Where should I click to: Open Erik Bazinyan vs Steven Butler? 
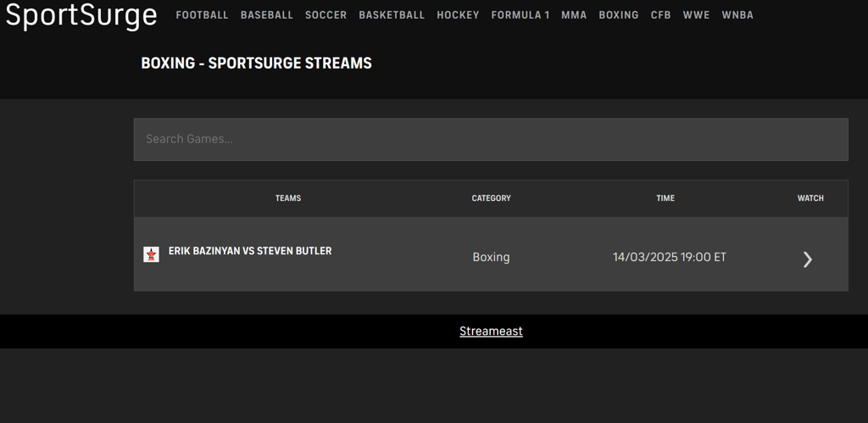click(250, 251)
